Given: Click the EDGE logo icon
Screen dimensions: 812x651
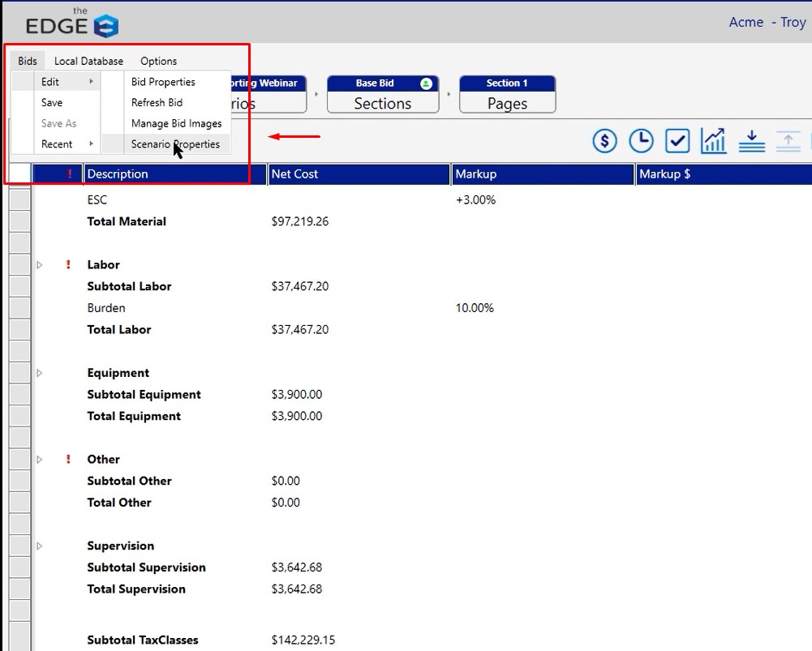Looking at the screenshot, I should [105, 26].
